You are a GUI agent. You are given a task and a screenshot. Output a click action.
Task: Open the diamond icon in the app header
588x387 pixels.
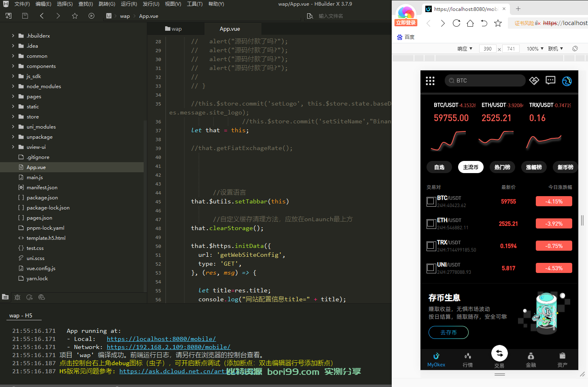point(534,80)
